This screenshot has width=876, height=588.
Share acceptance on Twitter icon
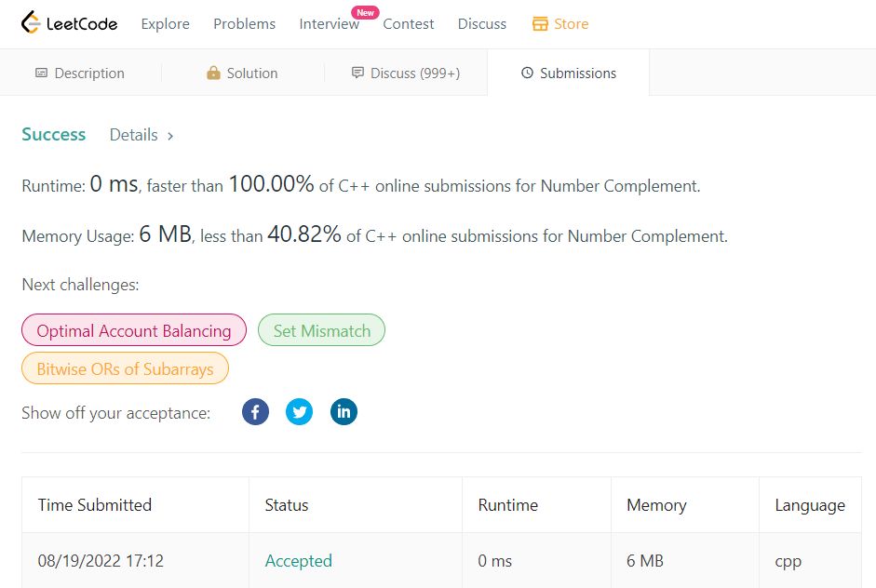click(x=300, y=412)
